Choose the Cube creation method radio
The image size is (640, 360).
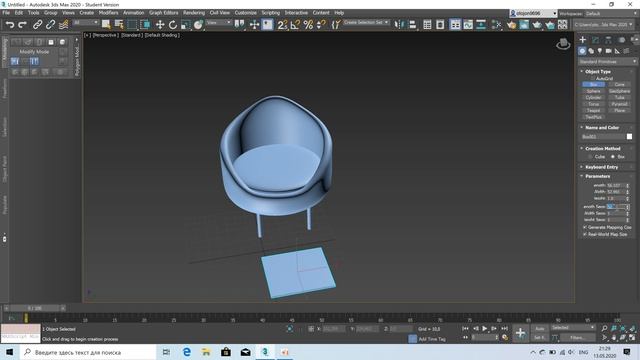coord(590,157)
